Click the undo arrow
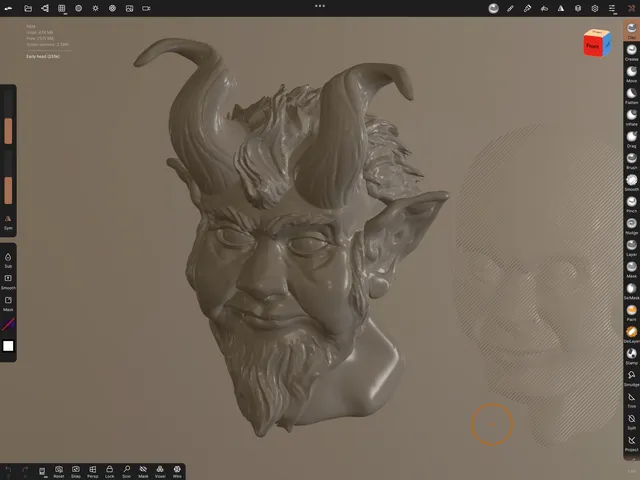The width and height of the screenshot is (640, 480). click(8, 471)
